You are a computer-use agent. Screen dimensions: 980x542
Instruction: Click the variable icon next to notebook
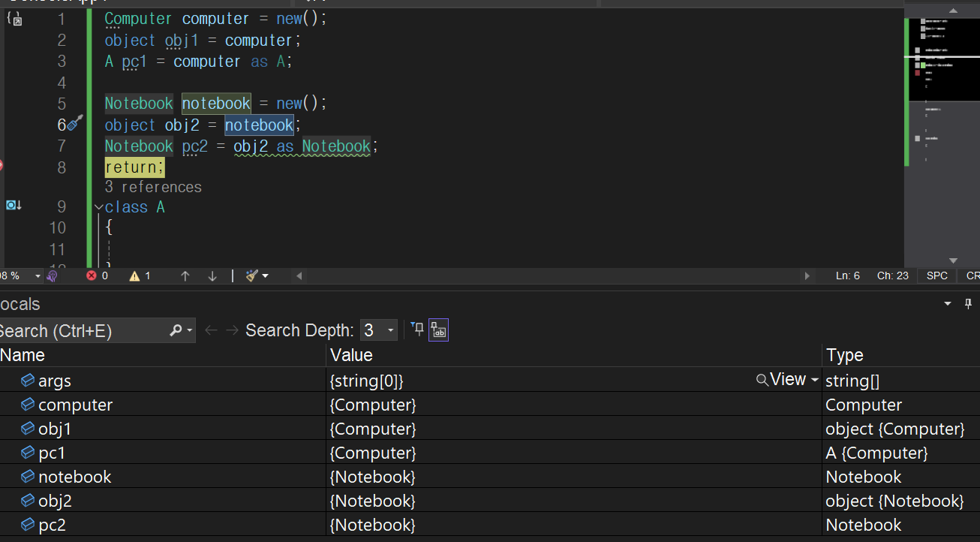pos(27,477)
